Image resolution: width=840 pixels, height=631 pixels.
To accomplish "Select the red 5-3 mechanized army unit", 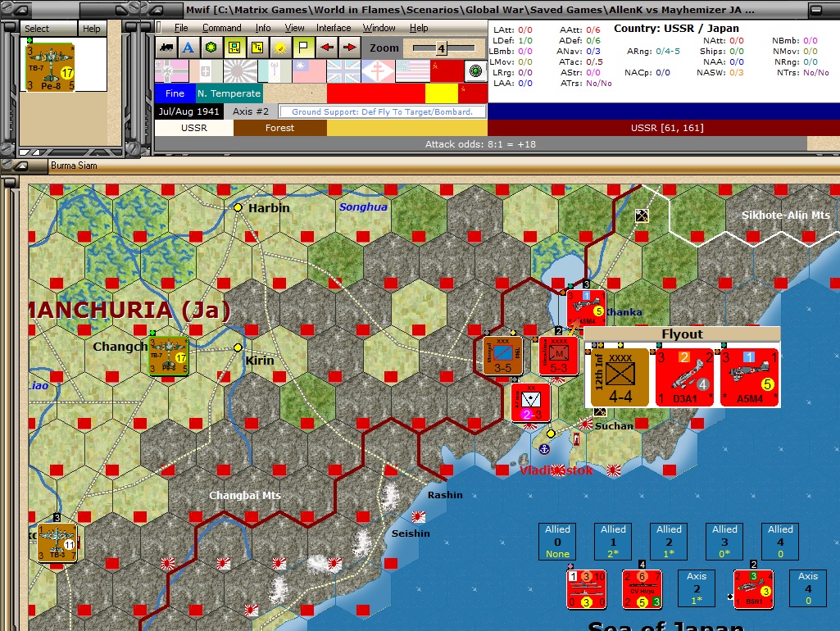I will pyautogui.click(x=559, y=355).
